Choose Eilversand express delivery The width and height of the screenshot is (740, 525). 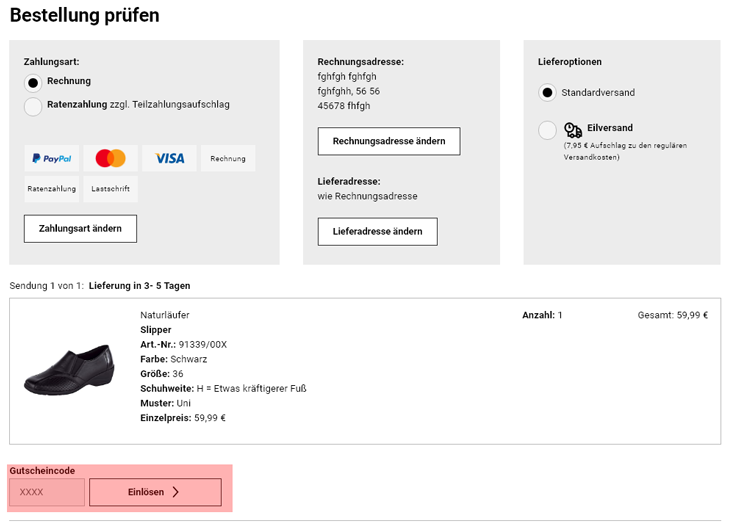[x=547, y=130]
